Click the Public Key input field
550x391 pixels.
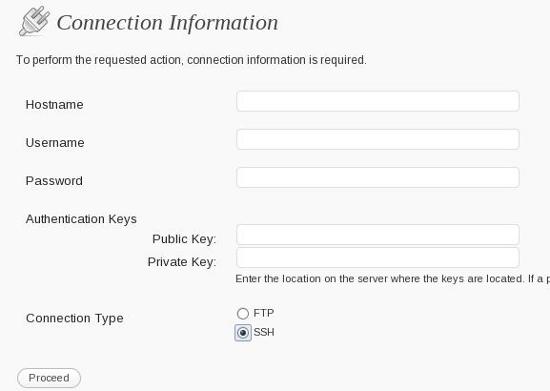pyautogui.click(x=378, y=235)
